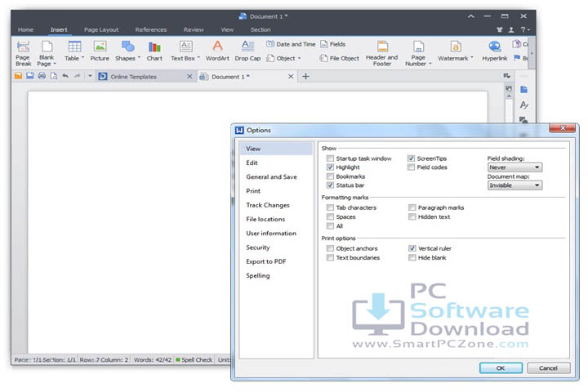Click the blue document icon in side panel
Viewport: 588px width, 392px height.
coord(523,89)
